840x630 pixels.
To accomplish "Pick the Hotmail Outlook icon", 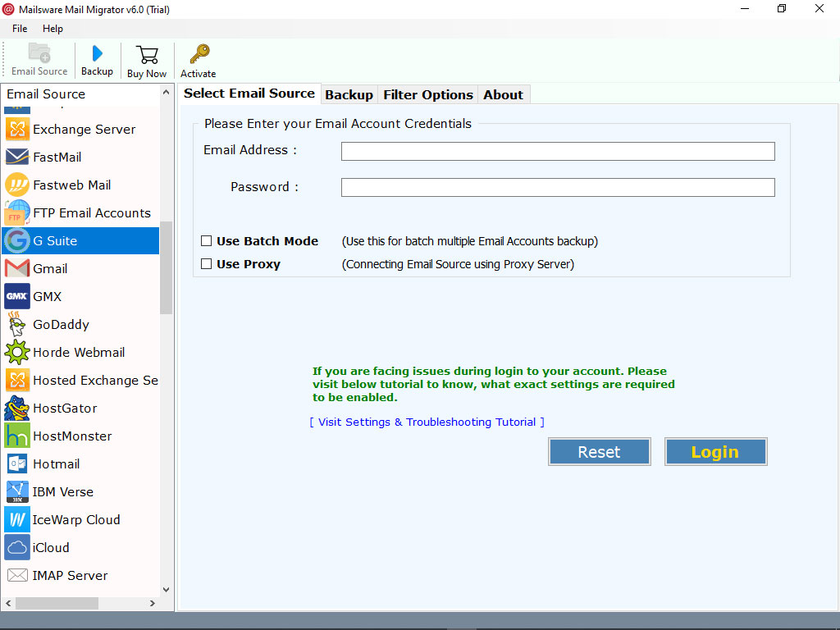I will click(x=17, y=463).
